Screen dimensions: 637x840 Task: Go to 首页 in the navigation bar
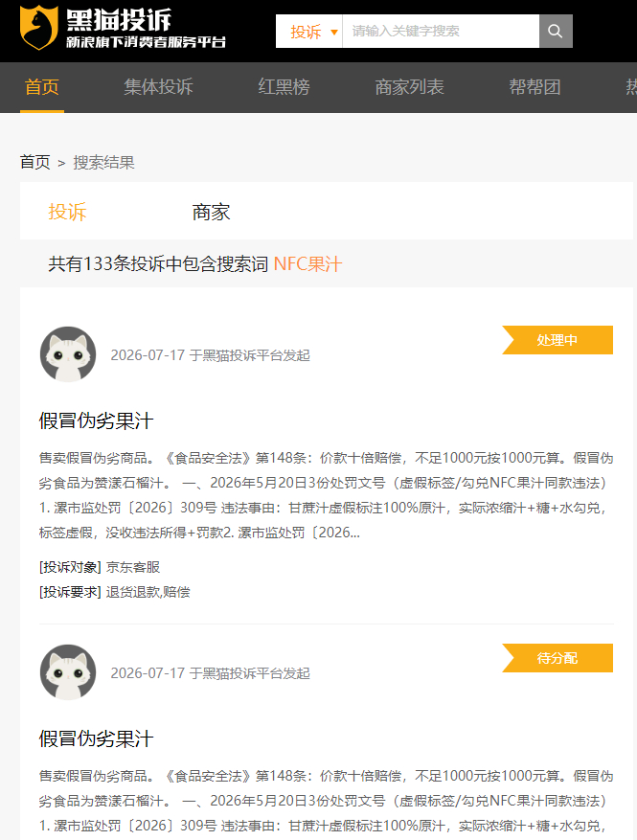point(42,87)
